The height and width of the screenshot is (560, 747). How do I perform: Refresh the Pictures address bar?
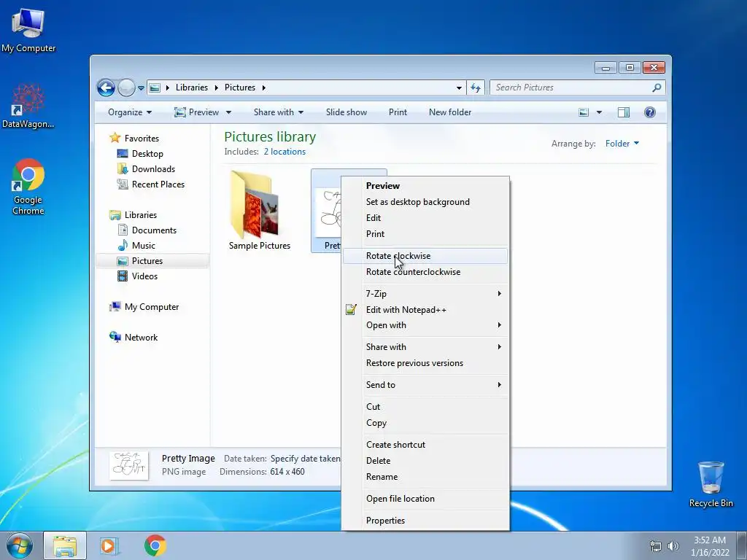[476, 87]
